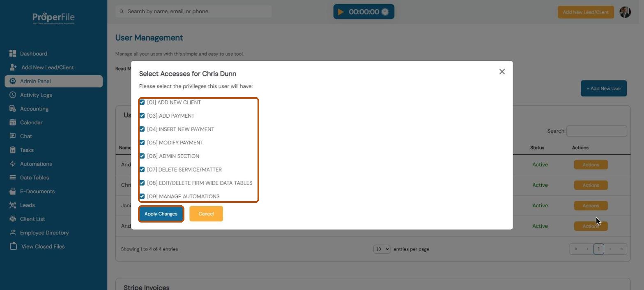644x290 pixels.
Task: Close the Select Accesses dialog
Action: pyautogui.click(x=502, y=72)
